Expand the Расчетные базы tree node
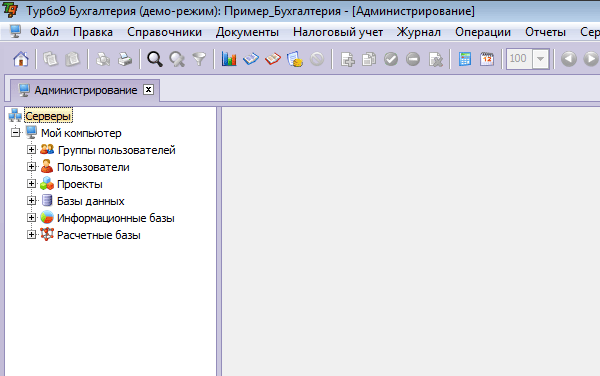This screenshot has height=376, width=600. point(31,234)
